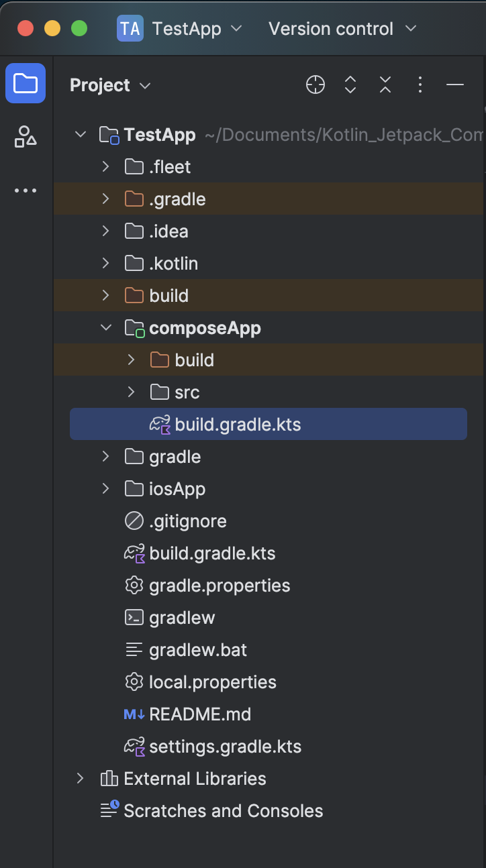Expand the iosApp folder chevron

point(105,489)
